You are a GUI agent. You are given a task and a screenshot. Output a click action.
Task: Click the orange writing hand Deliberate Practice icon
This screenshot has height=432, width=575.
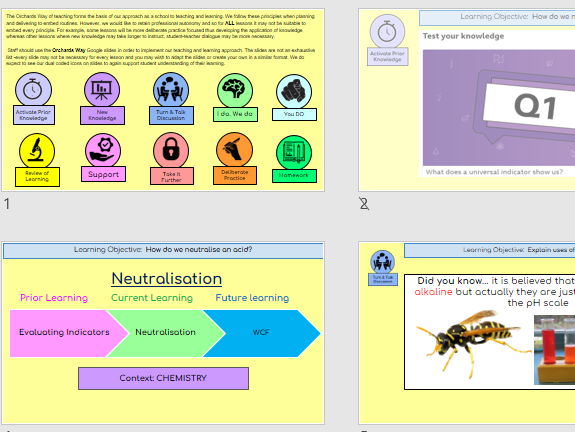tap(235, 150)
